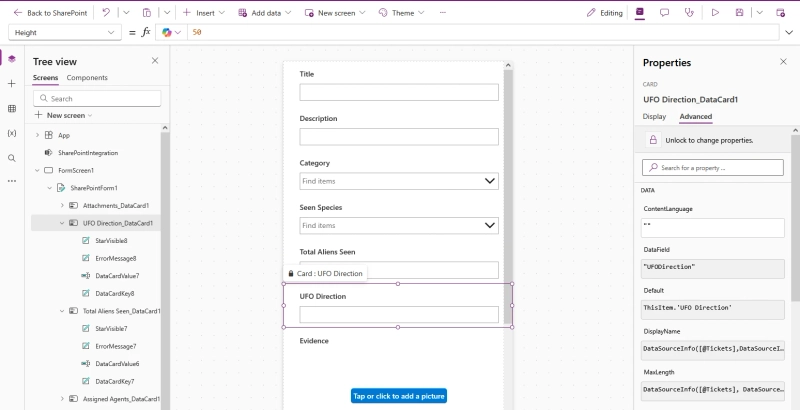Switch to the Advanced tab
This screenshot has height=410, width=800.
pyautogui.click(x=696, y=116)
